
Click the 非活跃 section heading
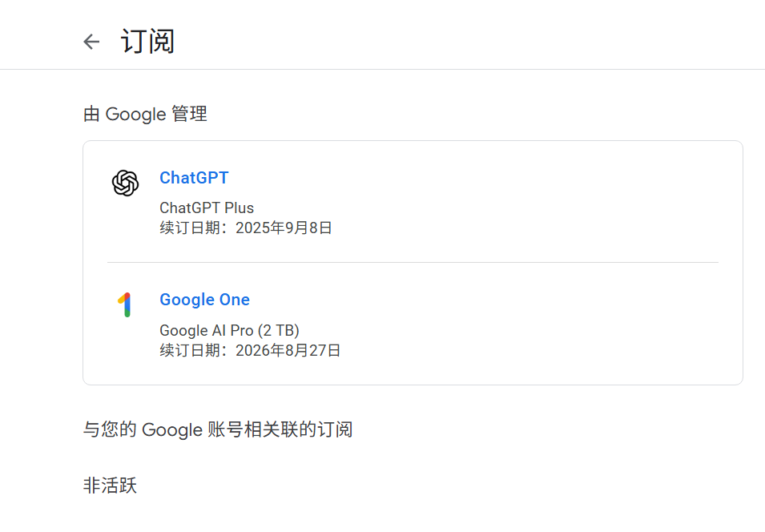(111, 486)
